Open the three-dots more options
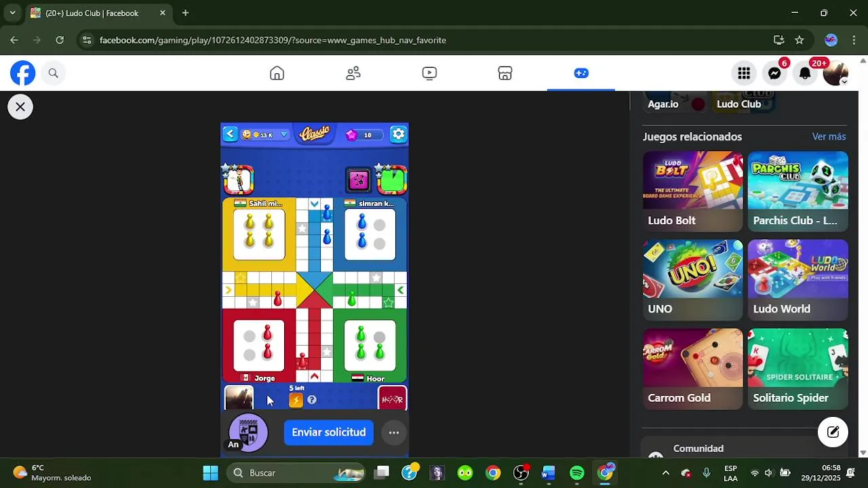 [393, 432]
